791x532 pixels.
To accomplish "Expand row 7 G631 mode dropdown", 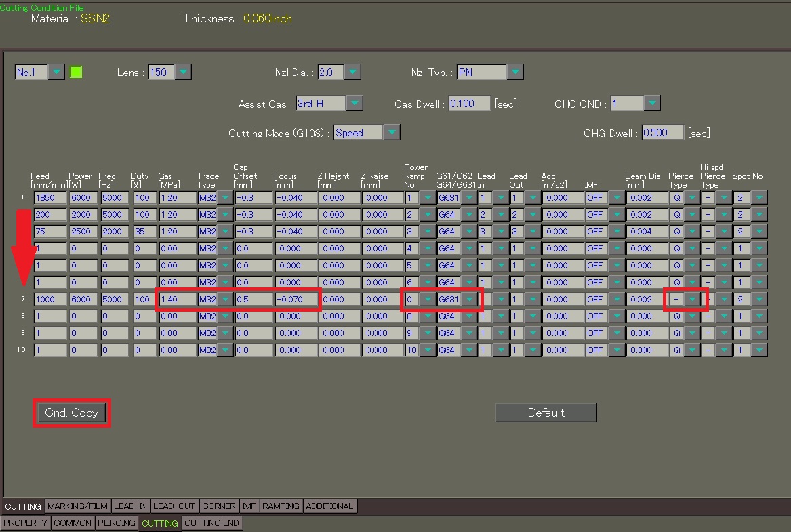I will click(x=469, y=299).
